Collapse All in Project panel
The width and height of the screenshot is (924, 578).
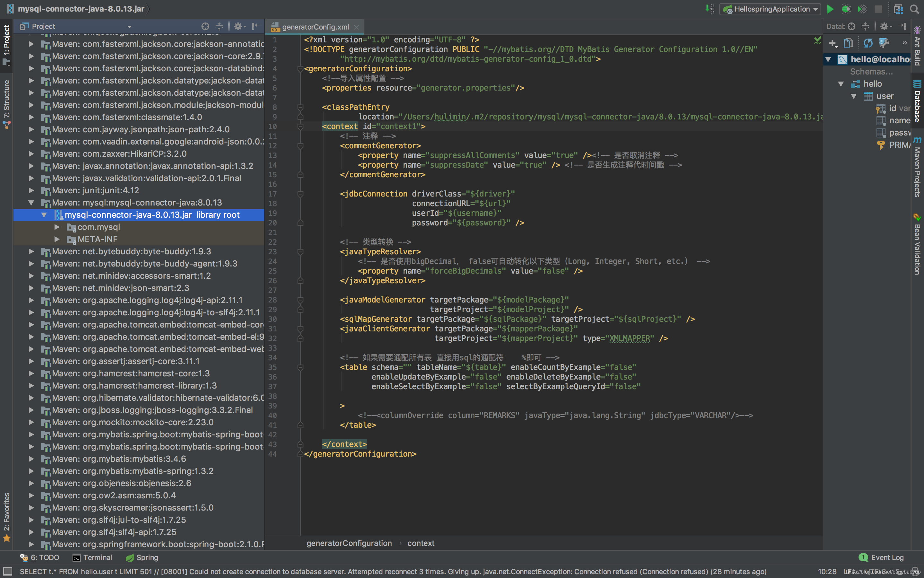tap(219, 26)
